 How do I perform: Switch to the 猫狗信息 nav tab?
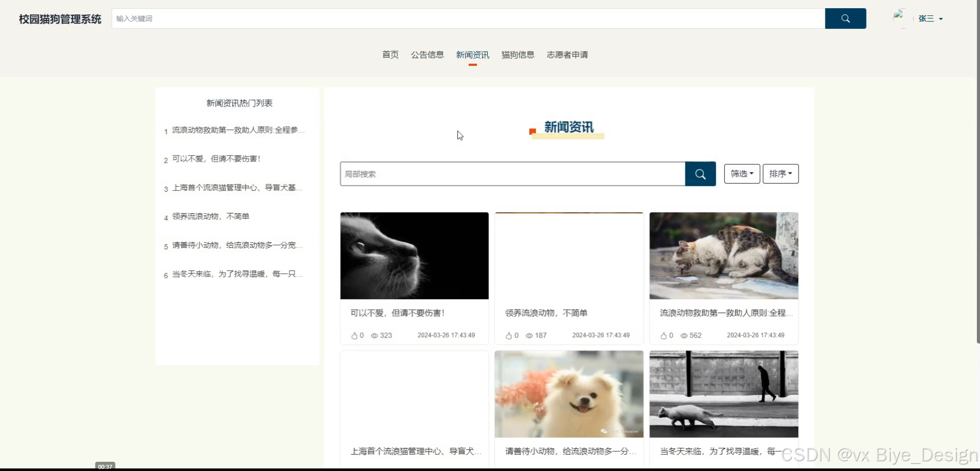[x=517, y=54]
